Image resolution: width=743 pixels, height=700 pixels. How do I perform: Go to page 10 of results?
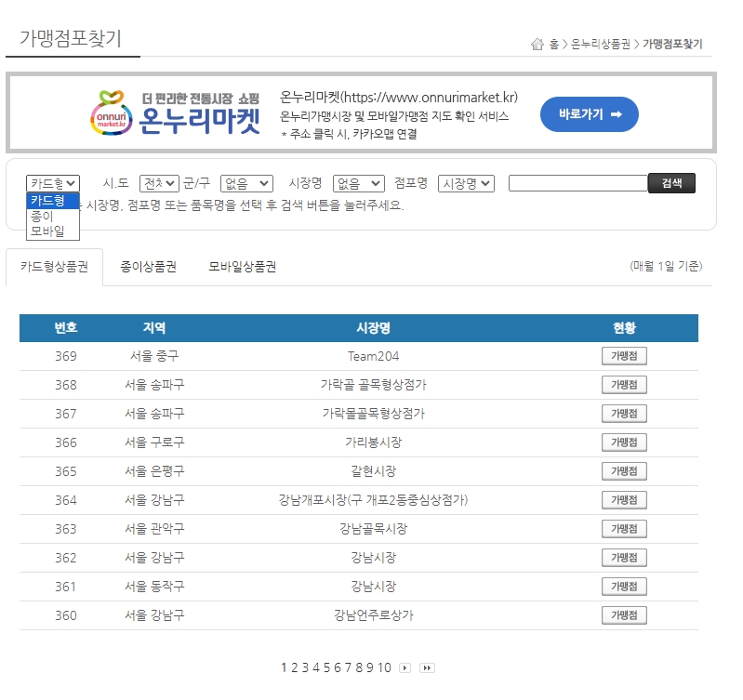pos(384,667)
